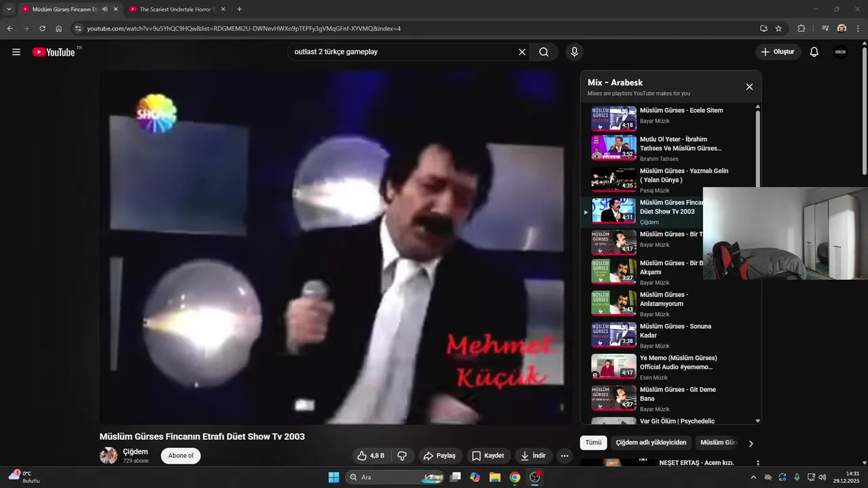Open Chrome media control icon
Screen dimensions: 868x488
click(825, 28)
